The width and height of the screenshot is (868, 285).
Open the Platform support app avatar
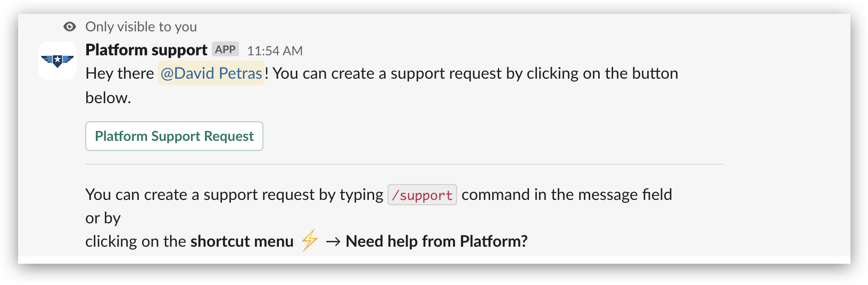[57, 61]
